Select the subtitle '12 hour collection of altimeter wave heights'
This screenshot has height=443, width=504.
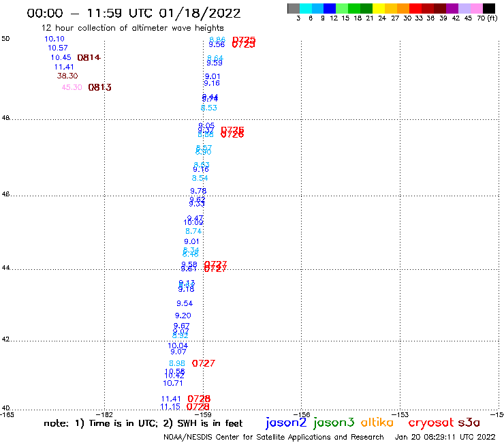tap(133, 28)
